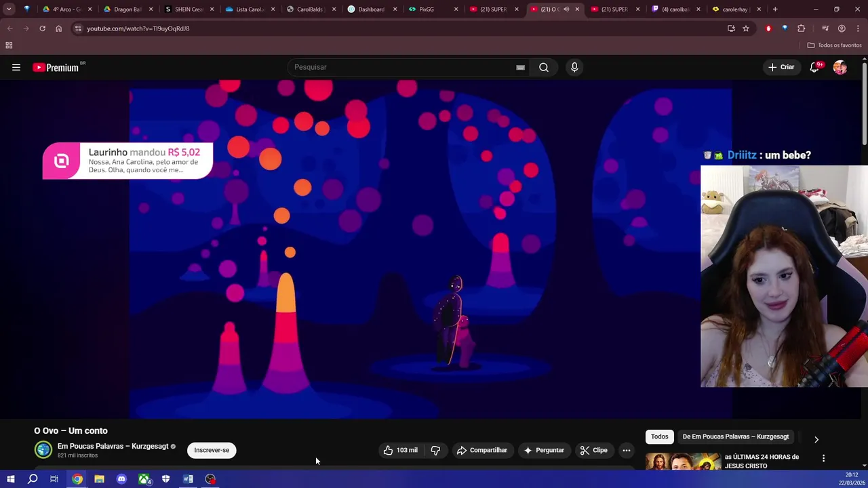Switch to Dashboard tab

[x=371, y=9]
